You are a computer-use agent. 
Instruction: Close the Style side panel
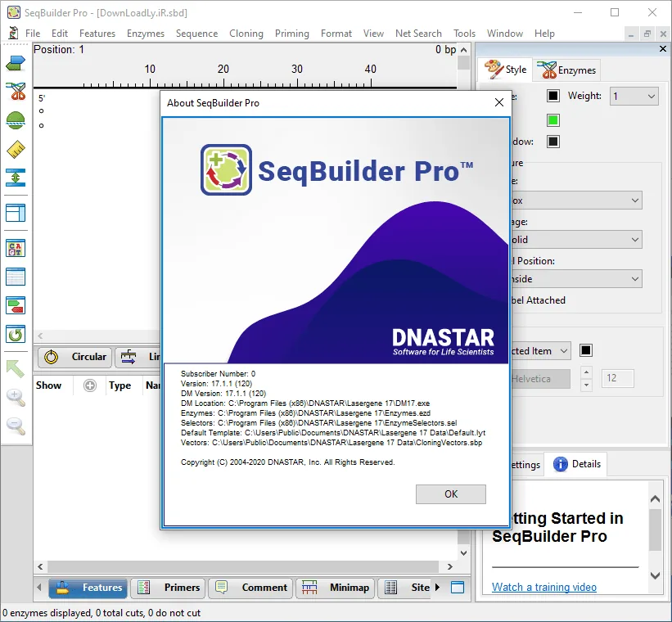(x=662, y=49)
